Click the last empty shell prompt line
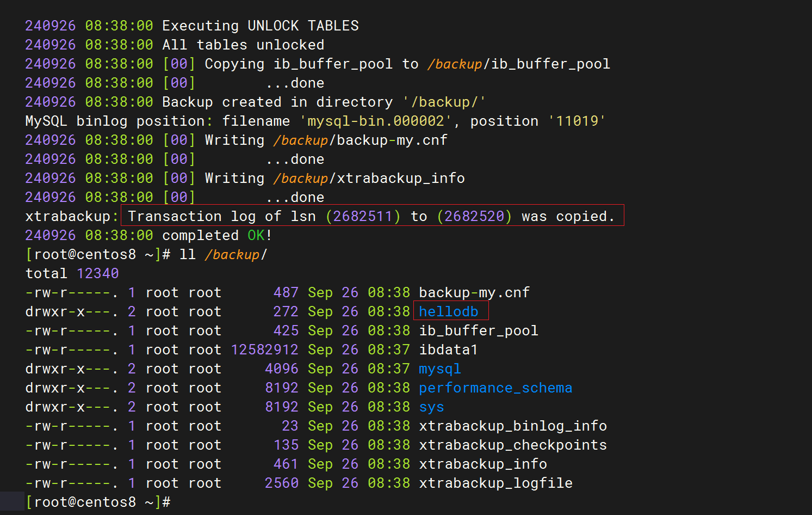 point(98,502)
